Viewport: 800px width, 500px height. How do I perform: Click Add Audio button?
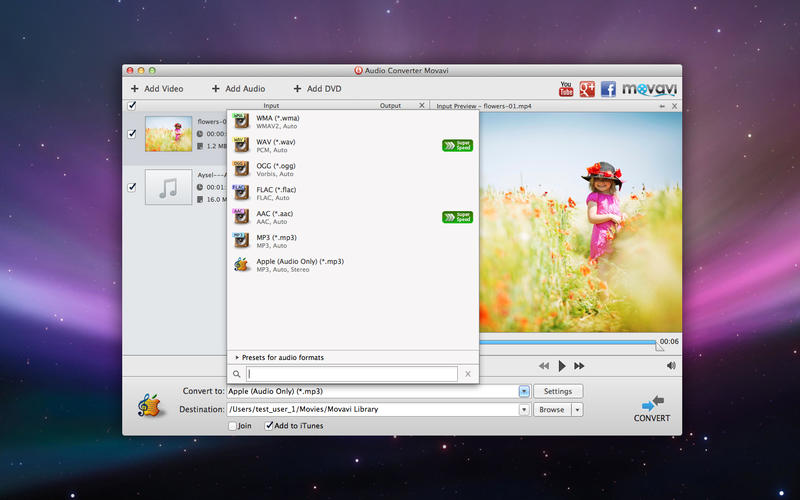[238, 89]
